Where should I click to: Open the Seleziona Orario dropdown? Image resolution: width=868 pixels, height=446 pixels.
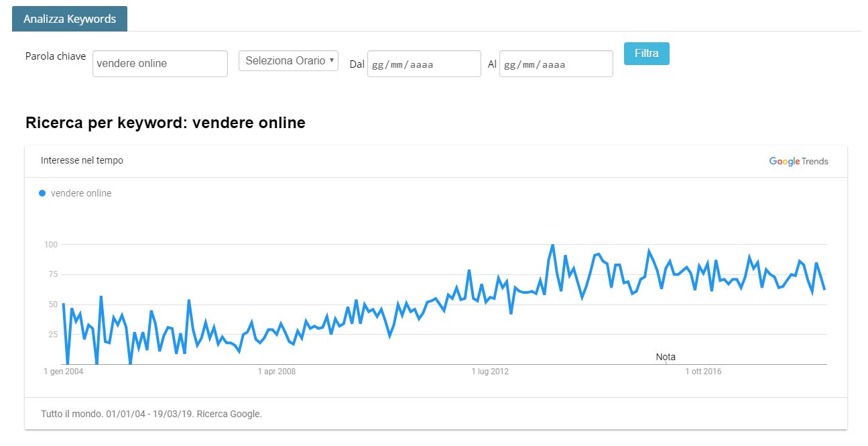tap(288, 60)
